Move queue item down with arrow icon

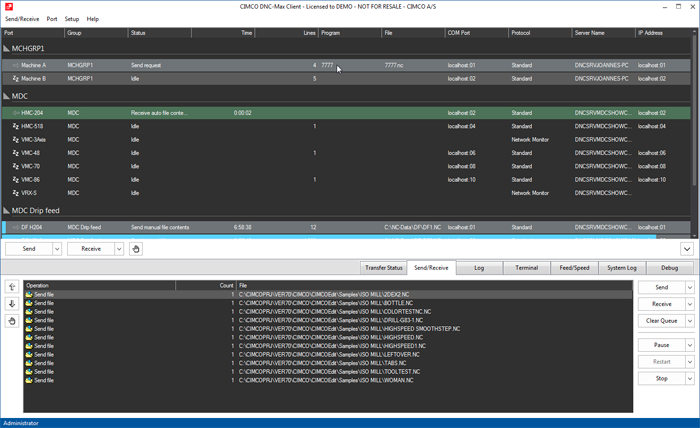[12, 303]
